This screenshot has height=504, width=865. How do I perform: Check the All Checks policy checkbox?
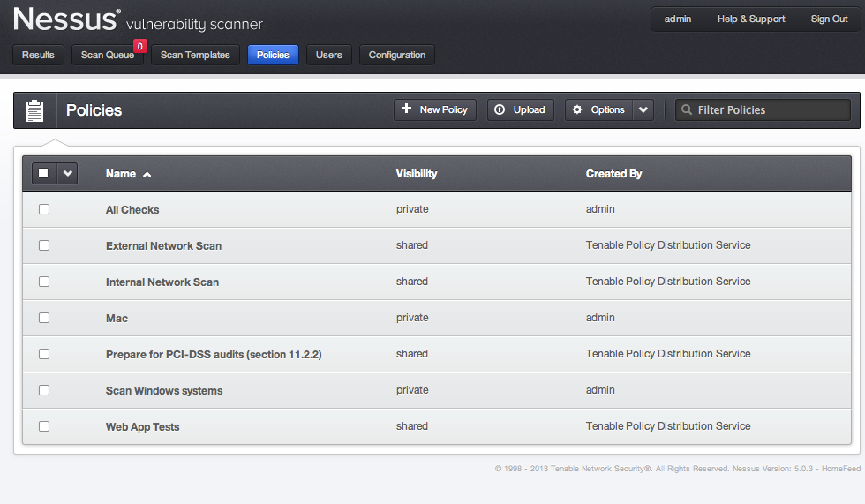pyautogui.click(x=44, y=209)
